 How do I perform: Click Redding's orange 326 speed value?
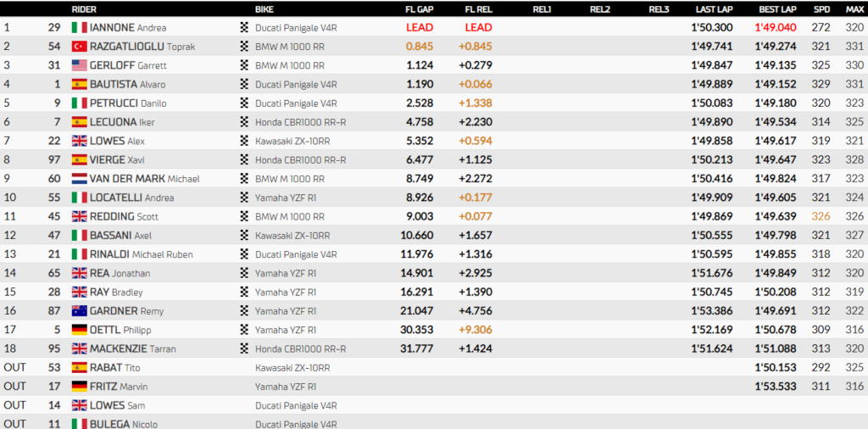821,216
